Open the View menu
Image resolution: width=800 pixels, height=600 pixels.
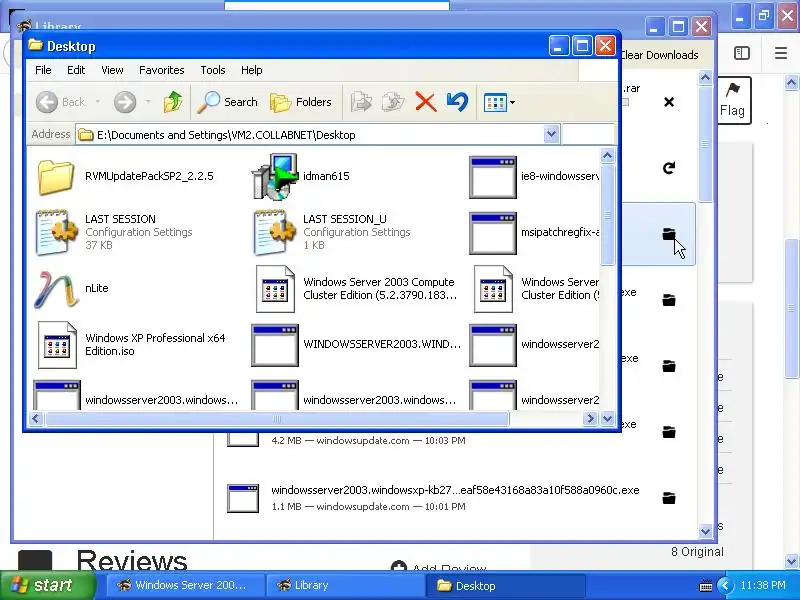point(112,70)
